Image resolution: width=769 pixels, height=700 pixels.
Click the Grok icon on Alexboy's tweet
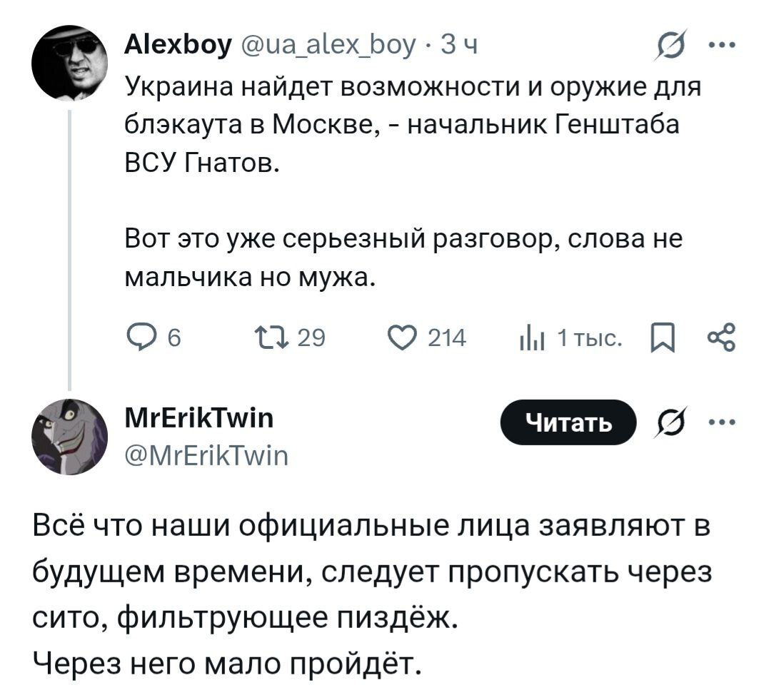pos(671,47)
